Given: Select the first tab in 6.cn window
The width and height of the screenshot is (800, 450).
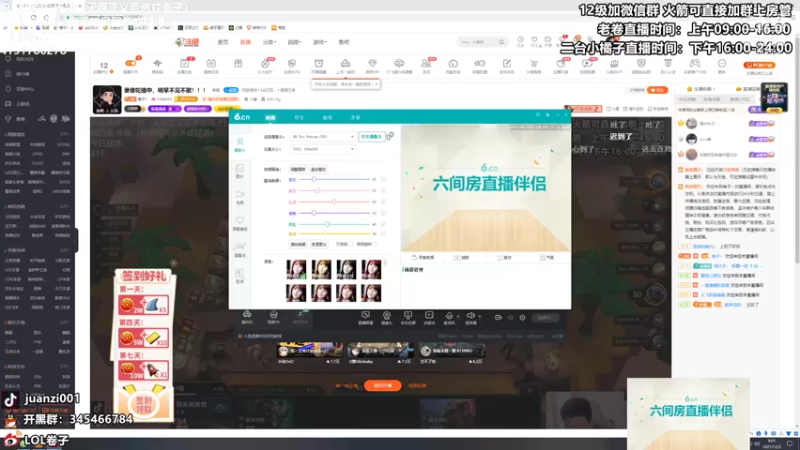Looking at the screenshot, I should pyautogui.click(x=270, y=118).
